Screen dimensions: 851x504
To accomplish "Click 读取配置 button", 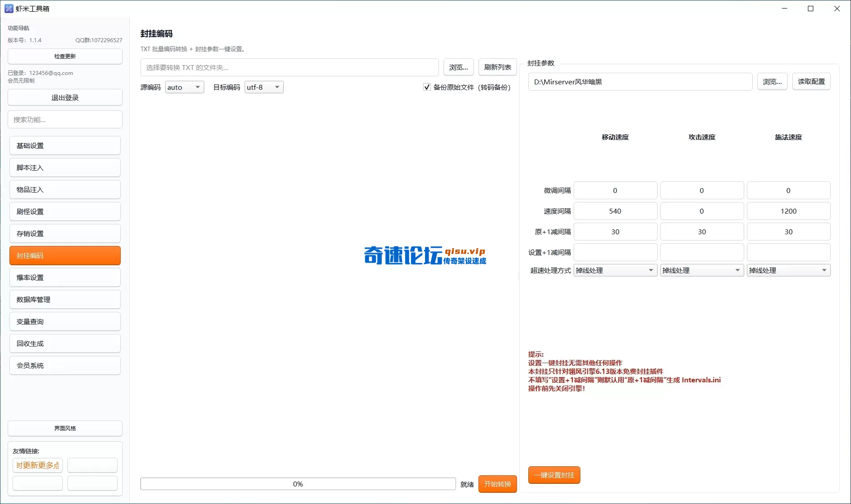I will click(811, 82).
